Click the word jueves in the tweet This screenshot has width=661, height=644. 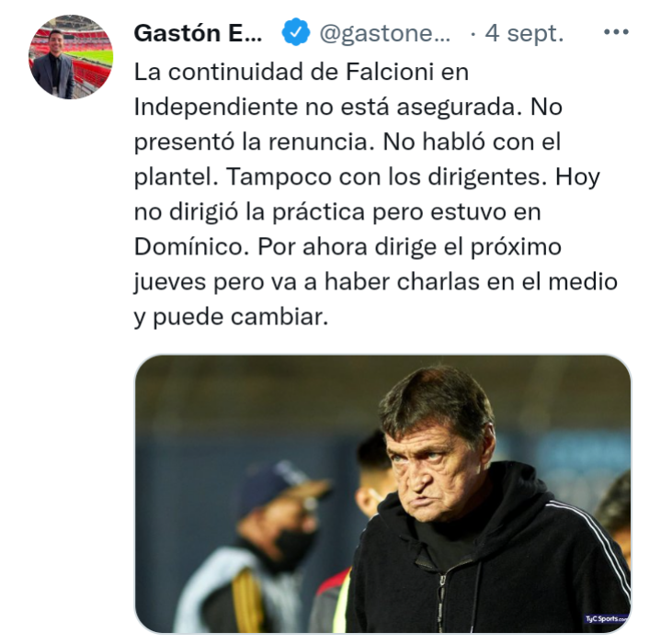[170, 283]
